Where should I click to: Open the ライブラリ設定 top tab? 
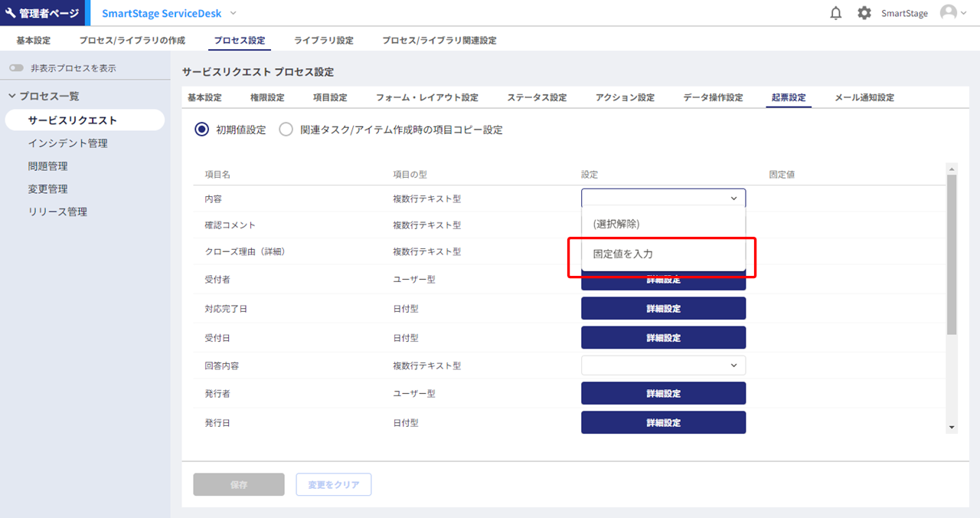323,40
